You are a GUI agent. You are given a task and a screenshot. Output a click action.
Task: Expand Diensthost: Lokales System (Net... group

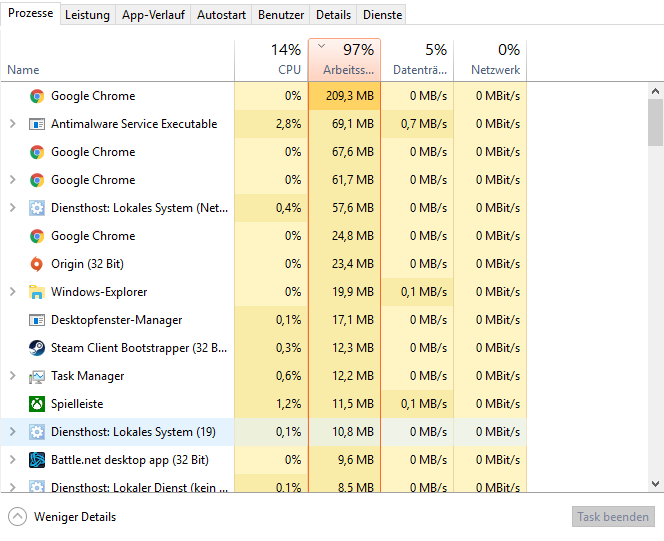(x=13, y=207)
